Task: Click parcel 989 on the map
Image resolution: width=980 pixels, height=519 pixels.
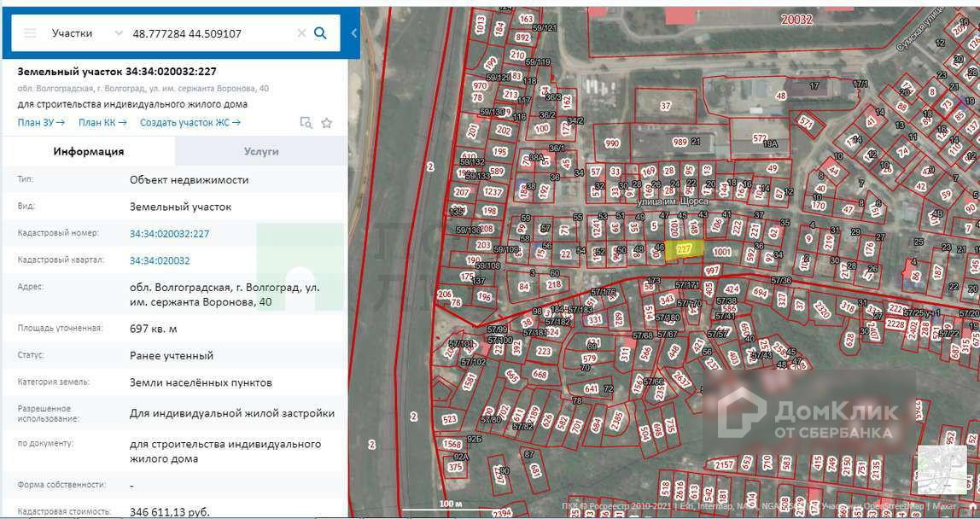Action: (x=680, y=142)
